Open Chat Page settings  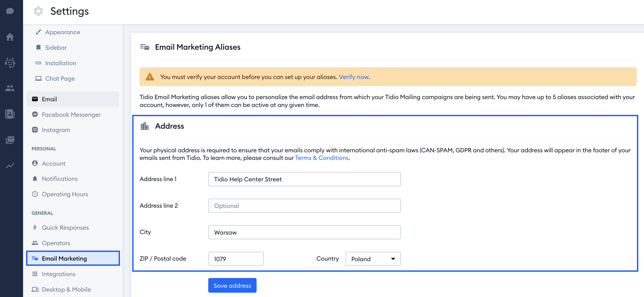[x=60, y=78]
